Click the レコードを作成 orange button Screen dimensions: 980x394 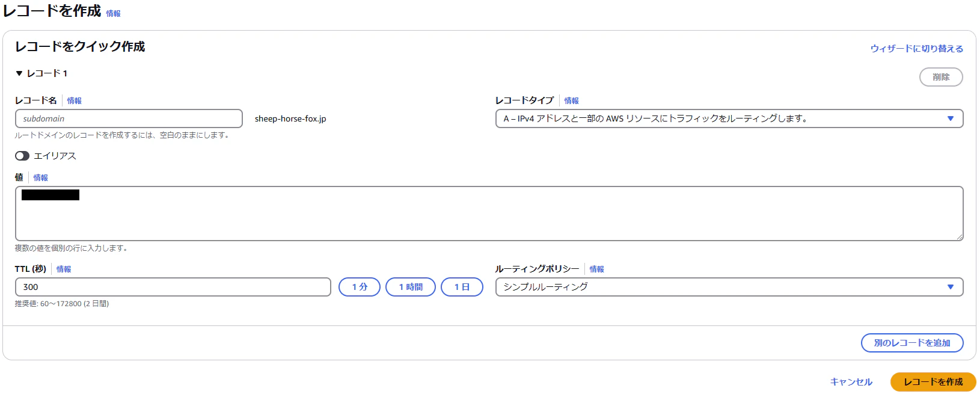coord(933,382)
